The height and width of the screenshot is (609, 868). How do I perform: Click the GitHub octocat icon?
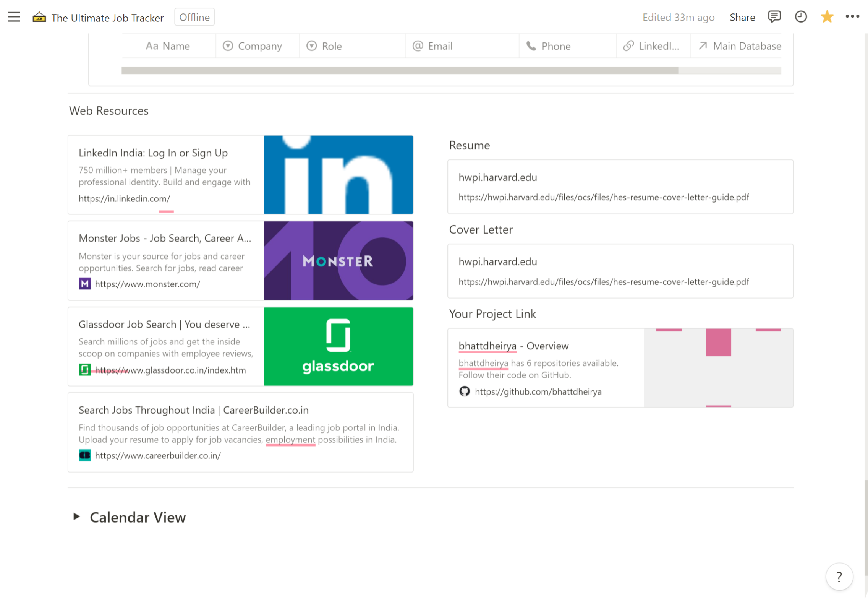[465, 391]
